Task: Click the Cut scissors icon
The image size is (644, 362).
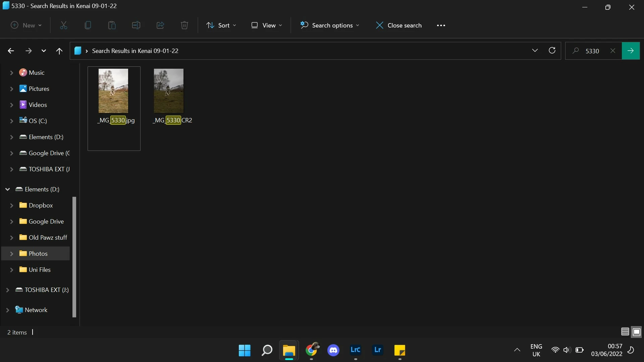Action: coord(64,25)
